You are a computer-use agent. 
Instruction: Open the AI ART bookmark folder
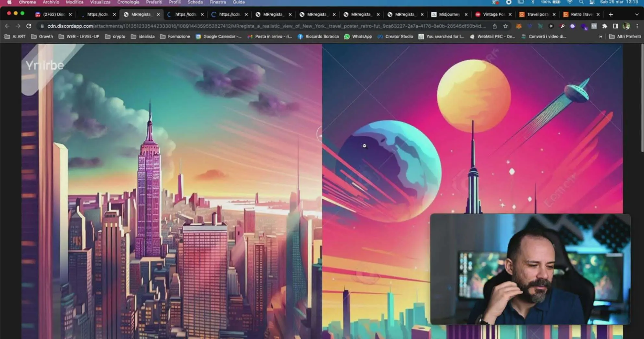[x=15, y=37]
